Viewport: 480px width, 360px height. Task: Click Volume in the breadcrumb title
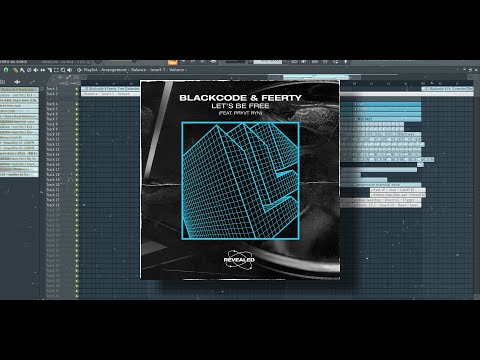click(176, 70)
